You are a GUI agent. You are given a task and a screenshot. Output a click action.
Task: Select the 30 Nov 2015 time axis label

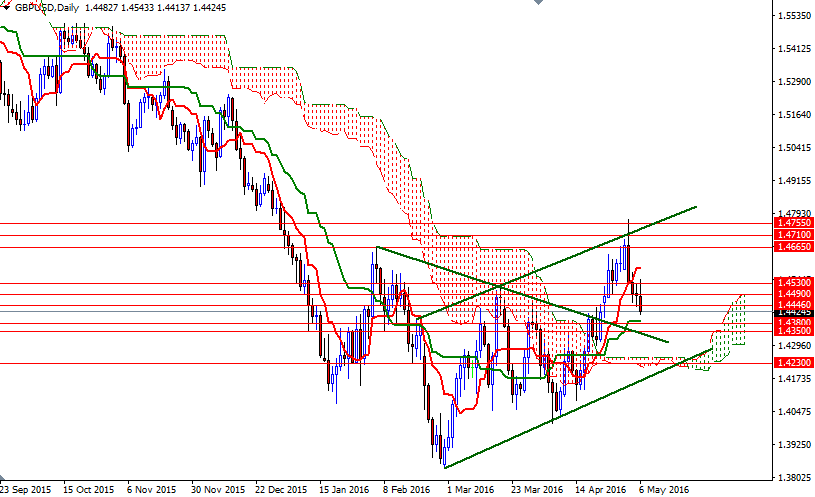217,490
